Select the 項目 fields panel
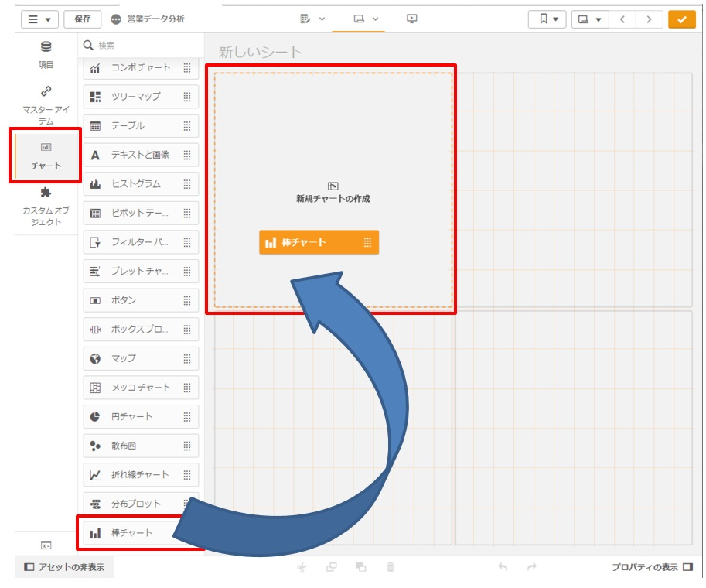 [x=46, y=55]
